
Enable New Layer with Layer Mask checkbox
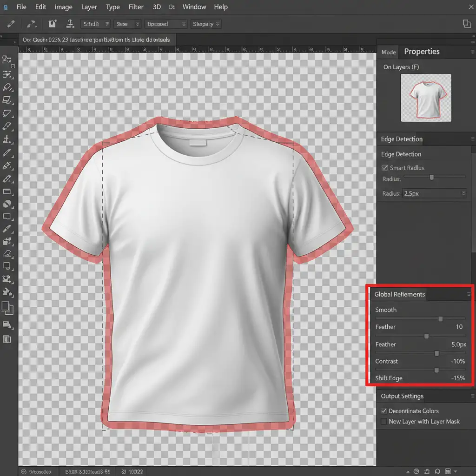pos(384,422)
